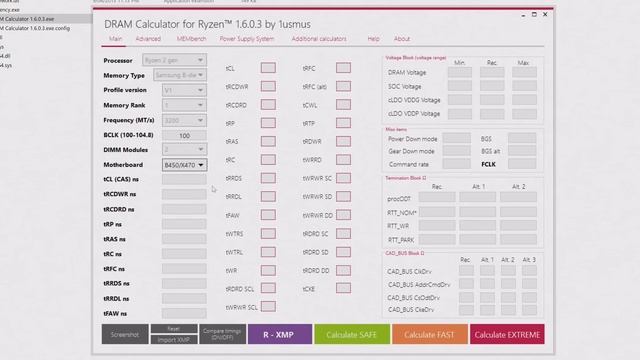Switch to Power Supply System tab

(247, 39)
